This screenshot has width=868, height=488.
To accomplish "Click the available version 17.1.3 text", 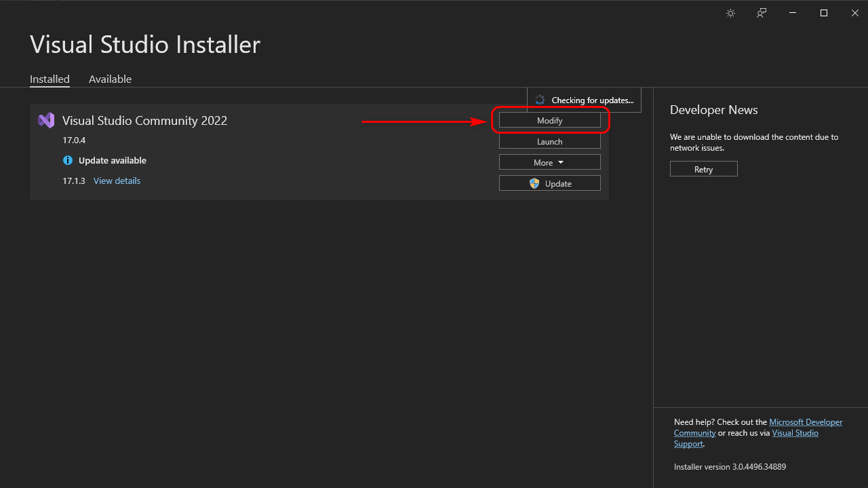I will point(74,181).
